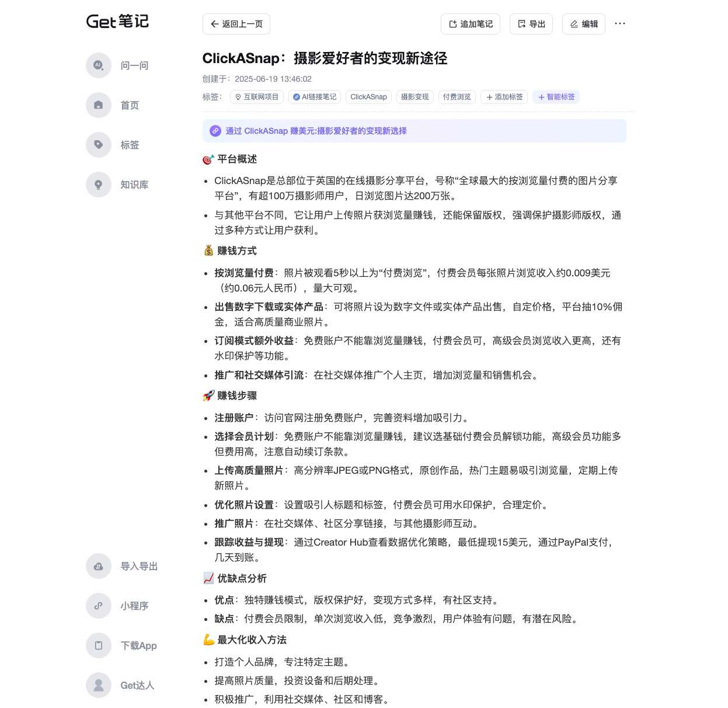Select the ClickASnap tag
728x708 pixels.
pyautogui.click(x=368, y=97)
